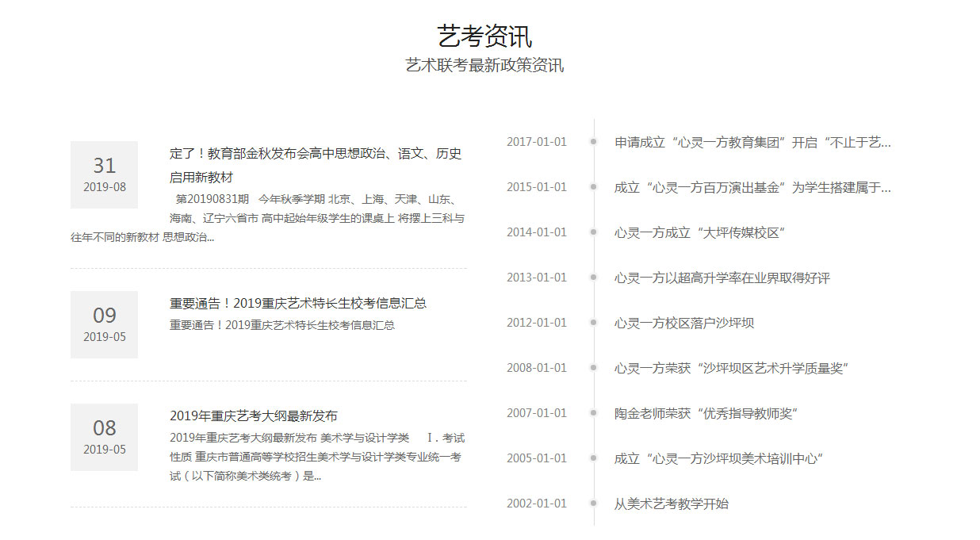Click the date text 2014-01-01

[537, 233]
